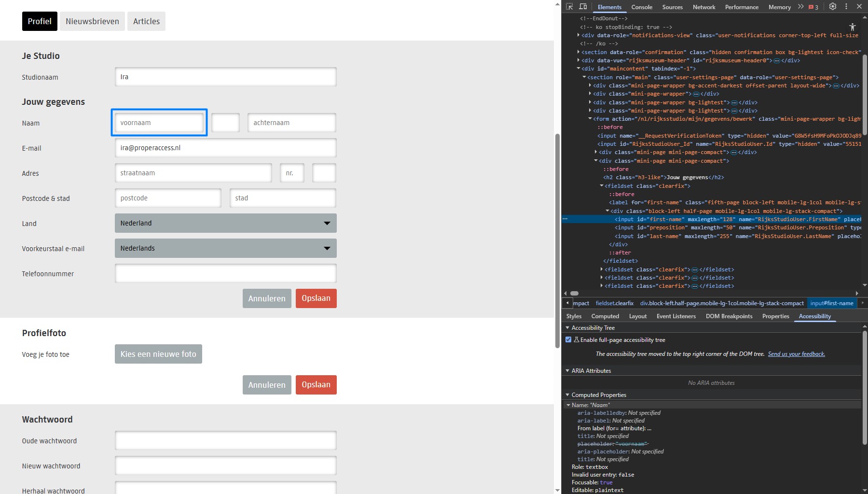Click Opslaan under Jouw gegevens
Image resolution: width=868 pixels, height=494 pixels.
316,298
